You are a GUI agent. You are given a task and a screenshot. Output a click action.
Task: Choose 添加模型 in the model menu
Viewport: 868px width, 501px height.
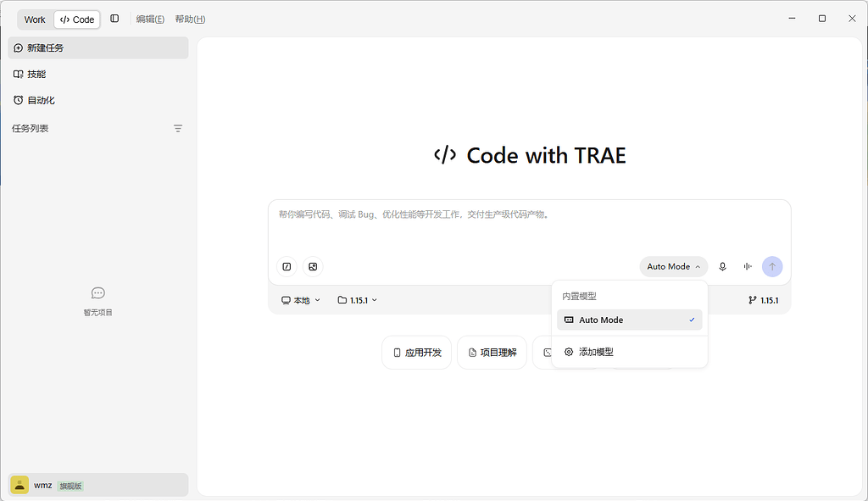[x=630, y=352]
